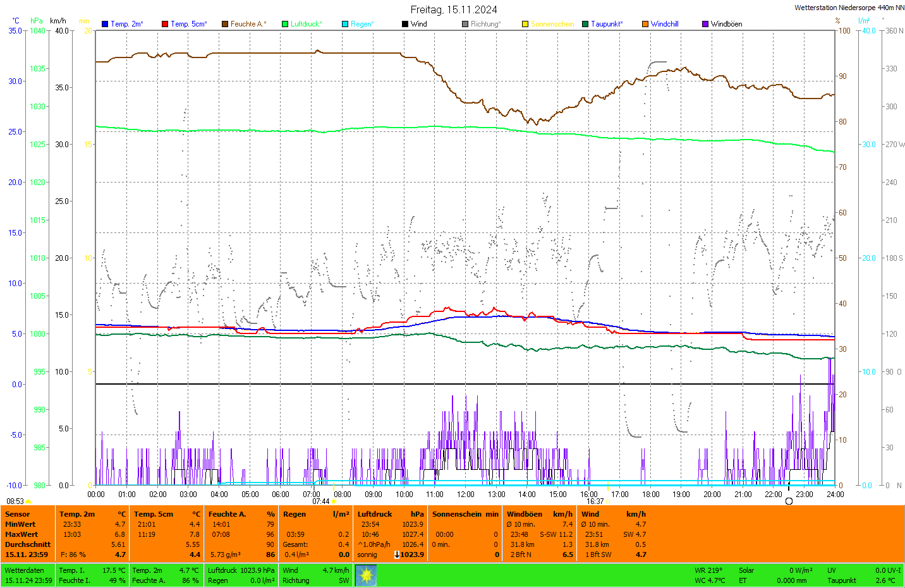Image resolution: width=905 pixels, height=588 pixels.
Task: Click the Luftdruck panel header in the table
Action: (375, 514)
